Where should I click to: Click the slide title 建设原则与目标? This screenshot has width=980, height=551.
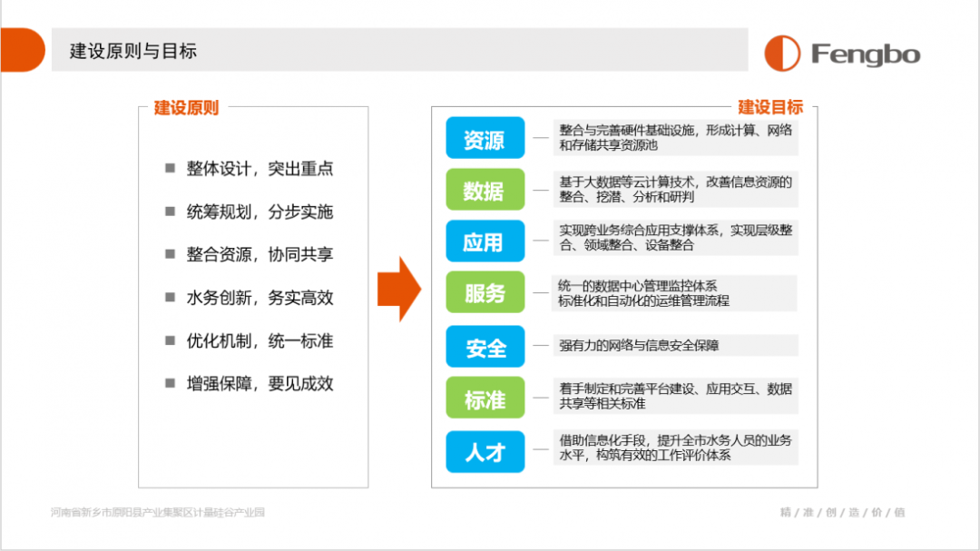(133, 51)
